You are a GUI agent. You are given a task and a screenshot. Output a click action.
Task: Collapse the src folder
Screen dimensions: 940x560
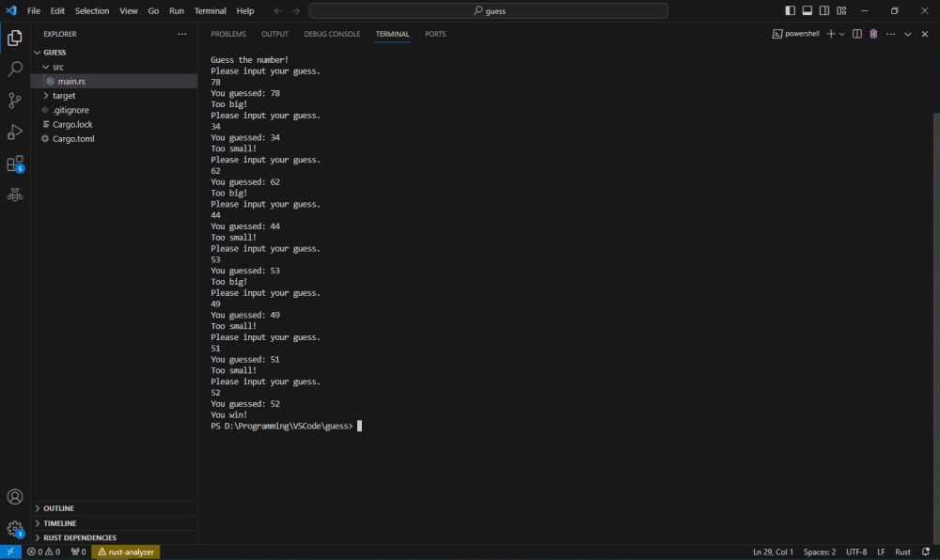click(x=114, y=67)
